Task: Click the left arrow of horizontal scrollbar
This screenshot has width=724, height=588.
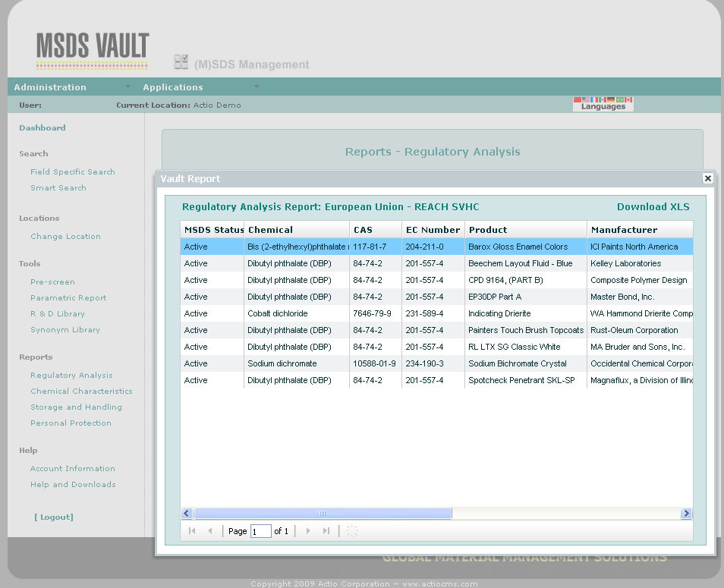Action: pyautogui.click(x=187, y=513)
